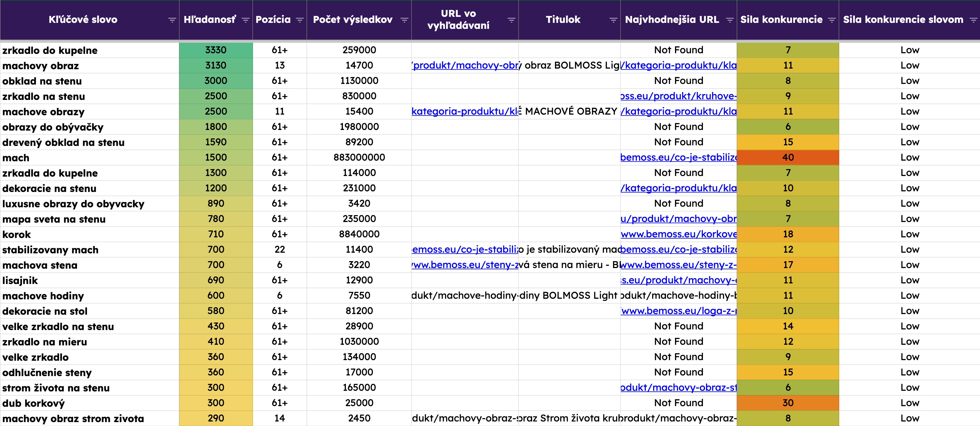Image resolution: width=980 pixels, height=426 pixels.
Task: Open filter for Hľadanosť column
Action: (x=245, y=20)
